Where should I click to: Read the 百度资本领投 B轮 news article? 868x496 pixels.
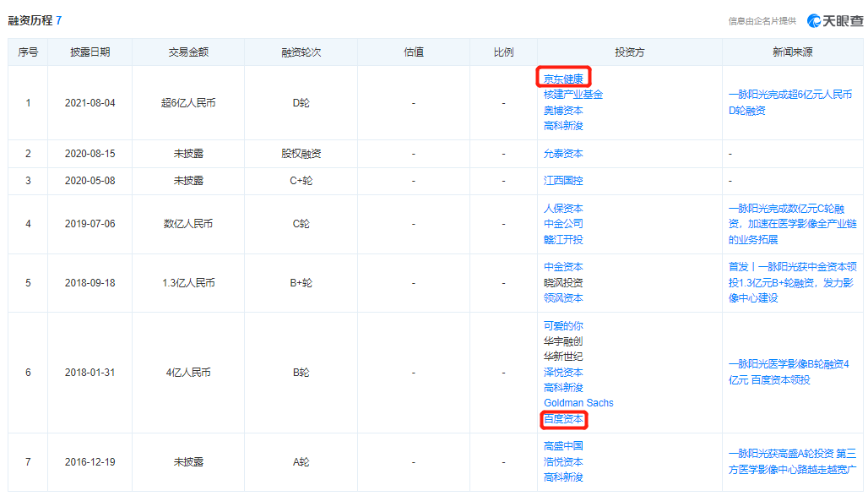click(x=789, y=372)
